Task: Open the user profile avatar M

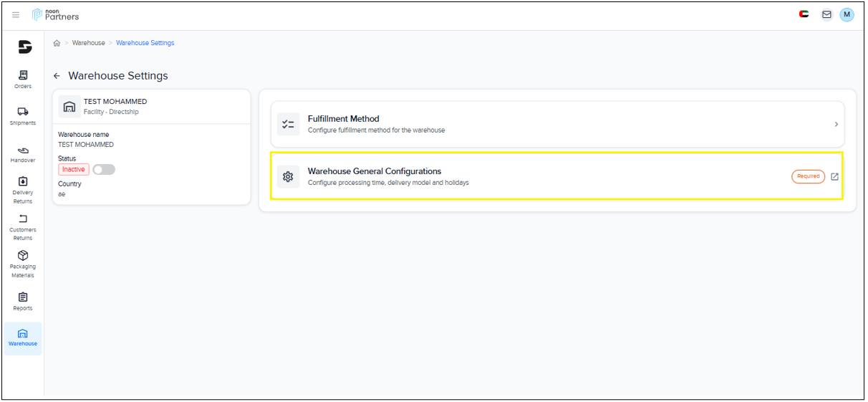Action: [x=847, y=14]
